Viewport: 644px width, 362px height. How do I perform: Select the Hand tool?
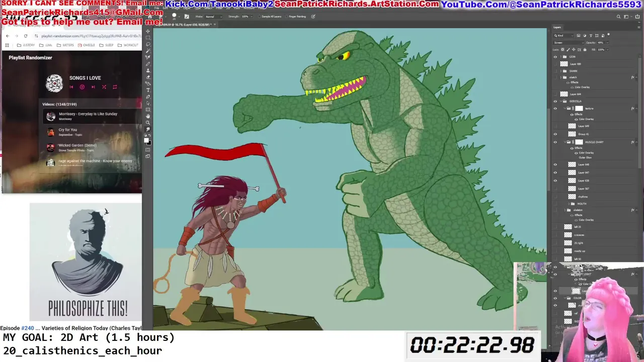(x=148, y=116)
